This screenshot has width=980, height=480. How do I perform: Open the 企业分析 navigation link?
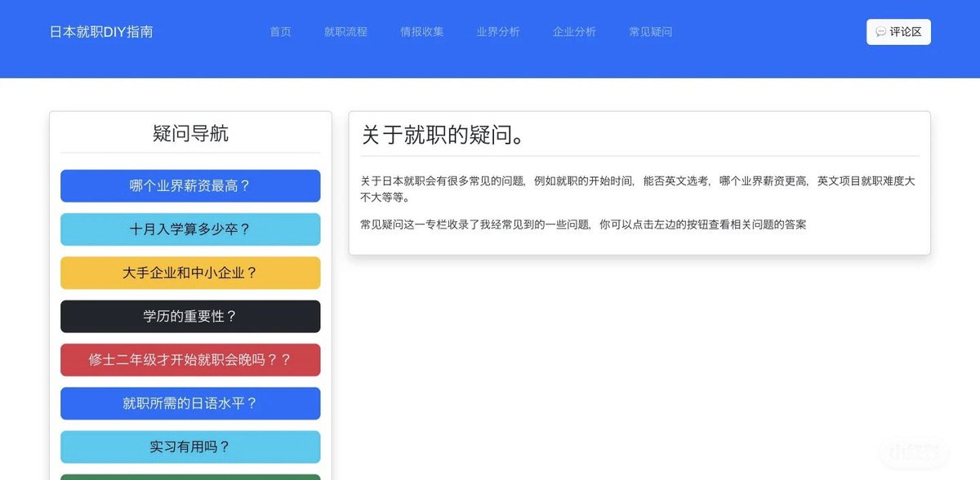tap(574, 32)
